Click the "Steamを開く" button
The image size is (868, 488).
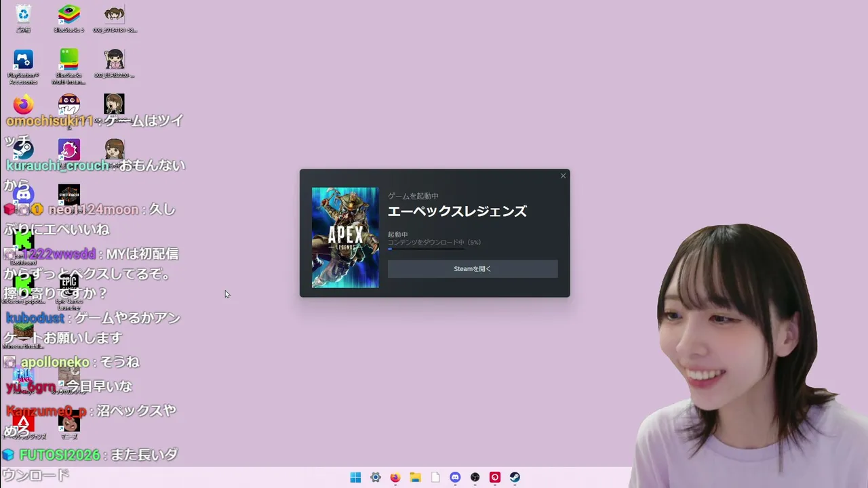473,269
